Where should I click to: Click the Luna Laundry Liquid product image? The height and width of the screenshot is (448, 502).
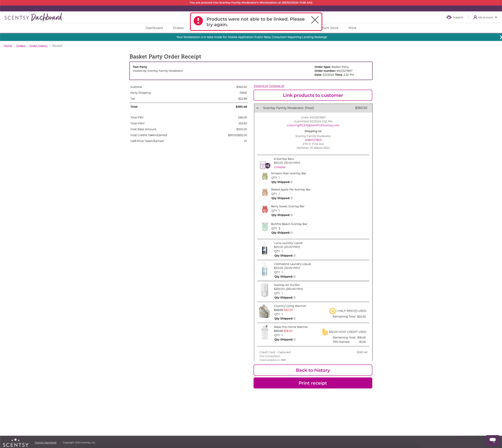tap(265, 248)
